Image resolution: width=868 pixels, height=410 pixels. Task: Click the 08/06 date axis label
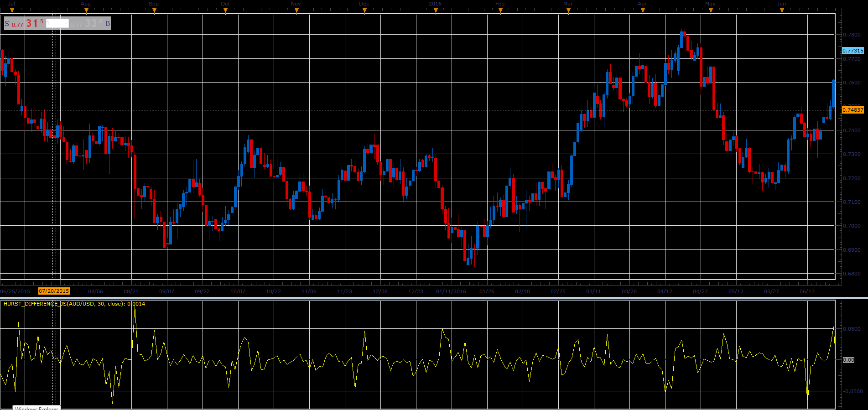(95, 291)
